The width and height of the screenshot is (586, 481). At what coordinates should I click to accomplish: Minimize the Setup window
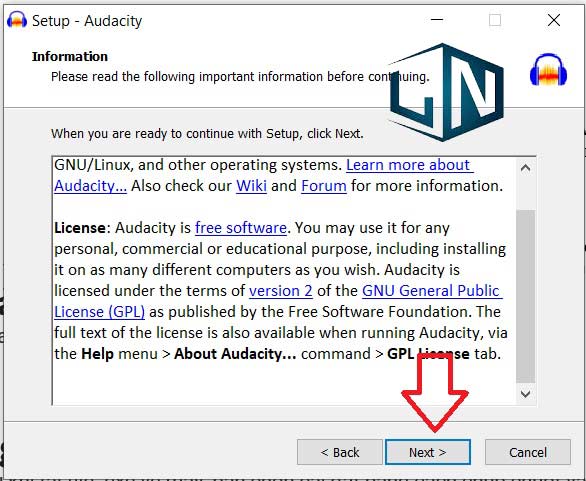point(437,20)
